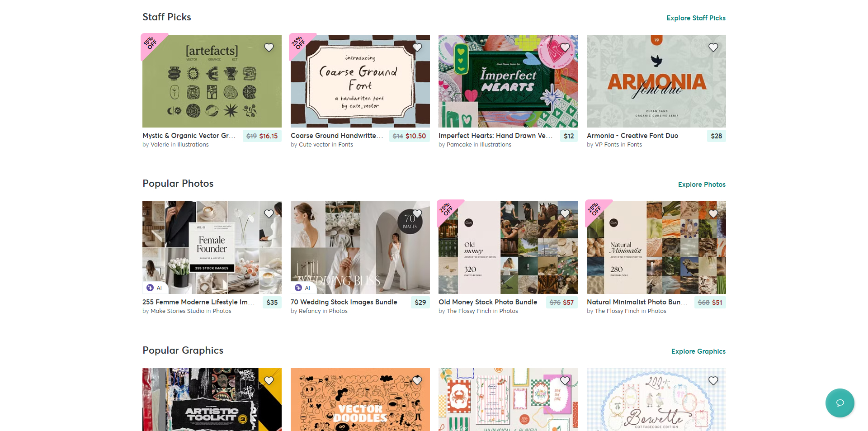868x431 pixels.
Task: Heart the Natural Minimalist Photo Bundle
Action: pyautogui.click(x=713, y=214)
